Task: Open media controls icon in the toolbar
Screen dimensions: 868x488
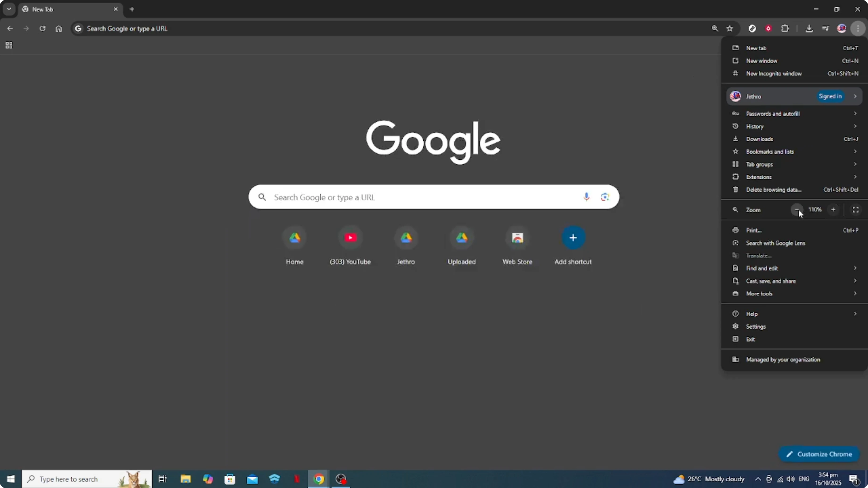Action: tap(826, 28)
